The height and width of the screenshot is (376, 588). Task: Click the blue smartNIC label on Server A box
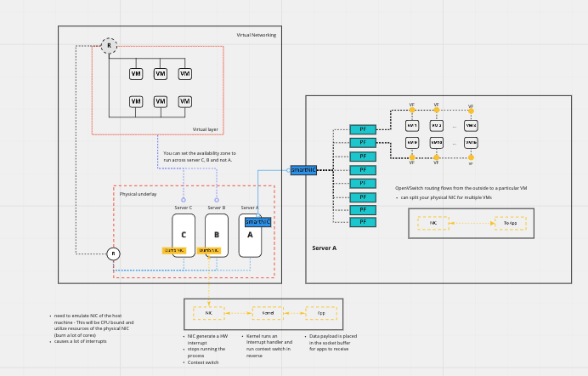[257, 222]
